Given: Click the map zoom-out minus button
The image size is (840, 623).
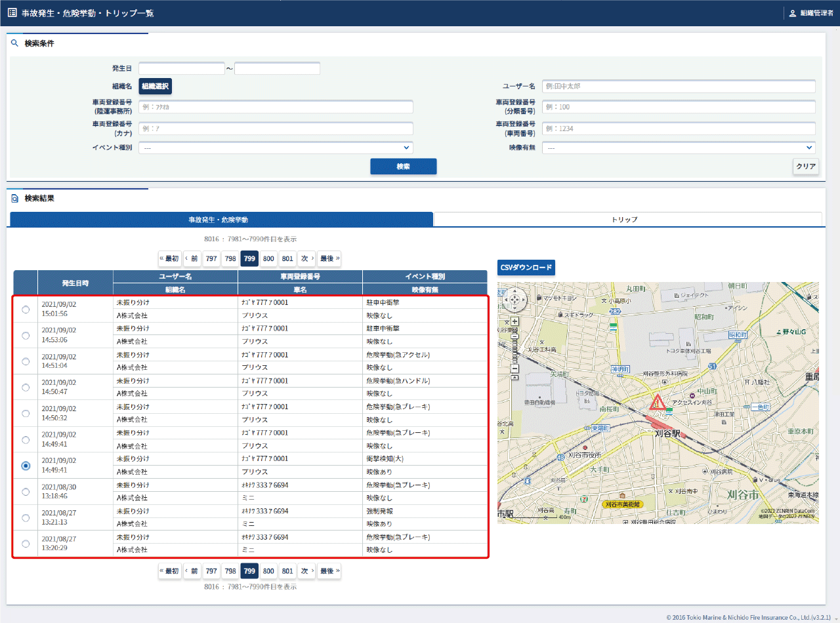Looking at the screenshot, I should click(x=515, y=369).
